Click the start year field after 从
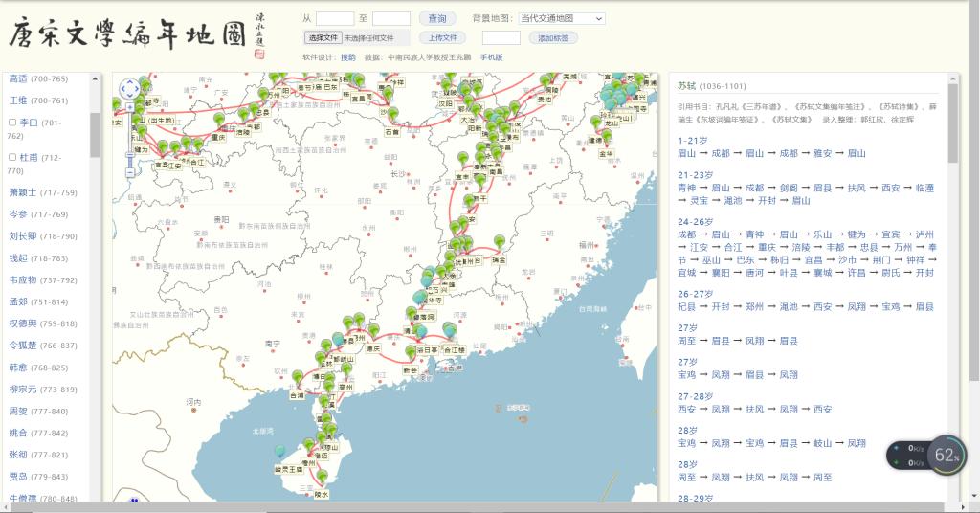980x513 pixels. click(335, 18)
